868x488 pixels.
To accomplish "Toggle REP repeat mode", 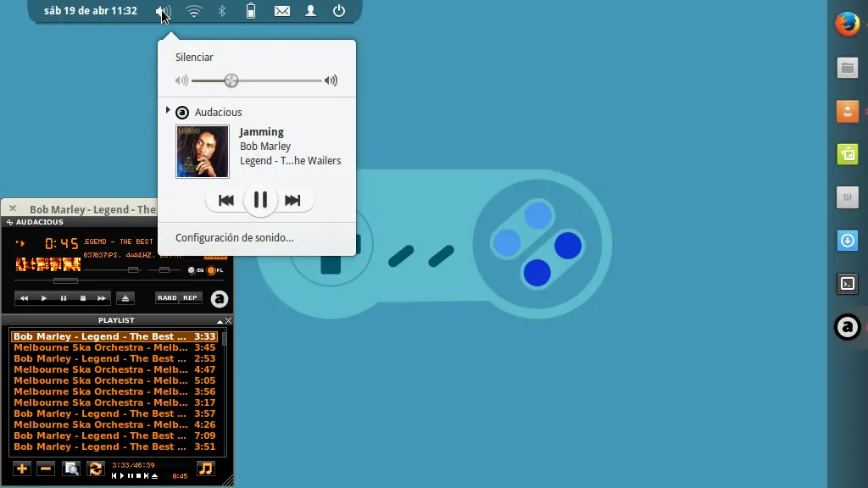I will coord(190,297).
